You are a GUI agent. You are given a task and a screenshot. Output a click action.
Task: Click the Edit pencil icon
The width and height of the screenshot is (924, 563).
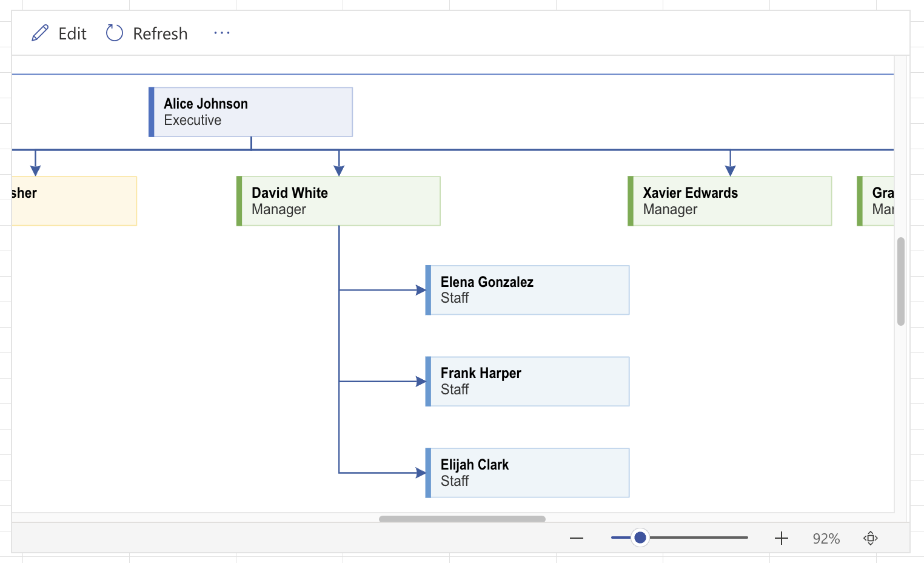pos(40,33)
